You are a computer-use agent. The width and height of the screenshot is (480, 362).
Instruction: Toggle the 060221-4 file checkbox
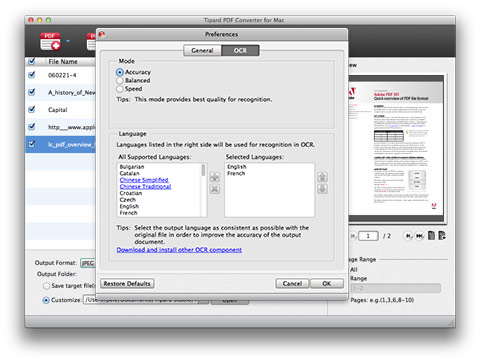[x=32, y=75]
